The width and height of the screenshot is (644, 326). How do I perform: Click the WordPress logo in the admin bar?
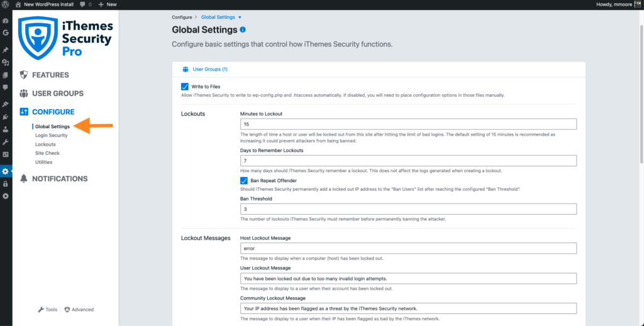point(5,4)
